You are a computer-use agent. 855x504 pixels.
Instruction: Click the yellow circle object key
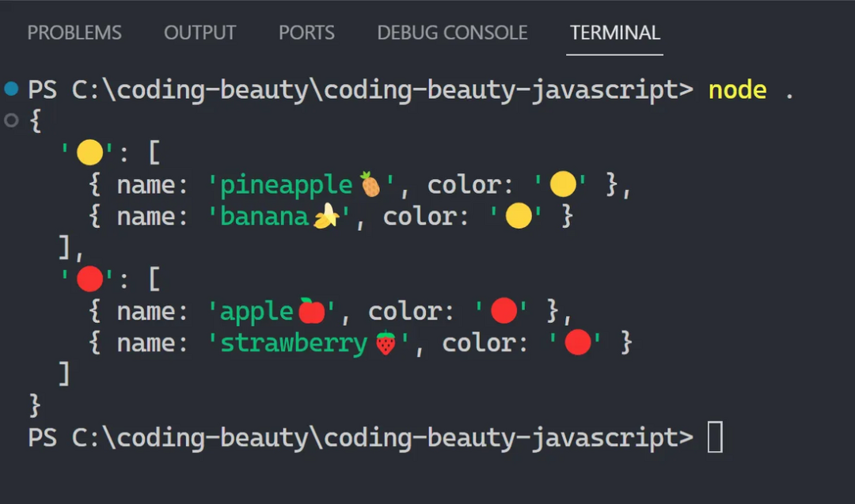pyautogui.click(x=90, y=153)
